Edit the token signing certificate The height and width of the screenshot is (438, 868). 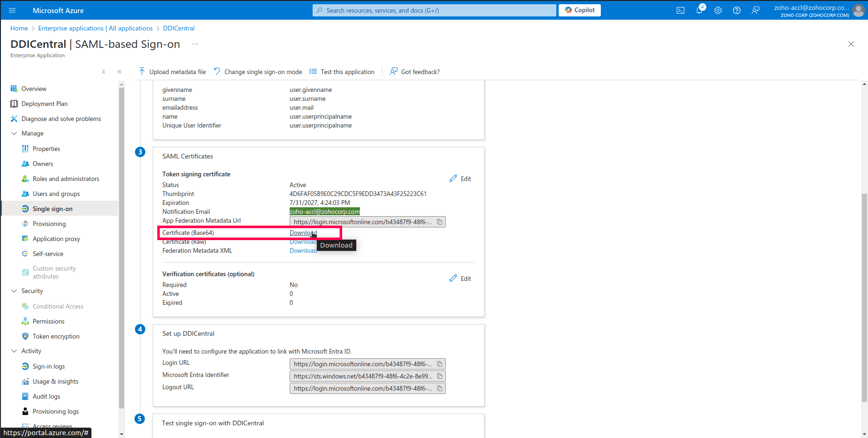(460, 178)
